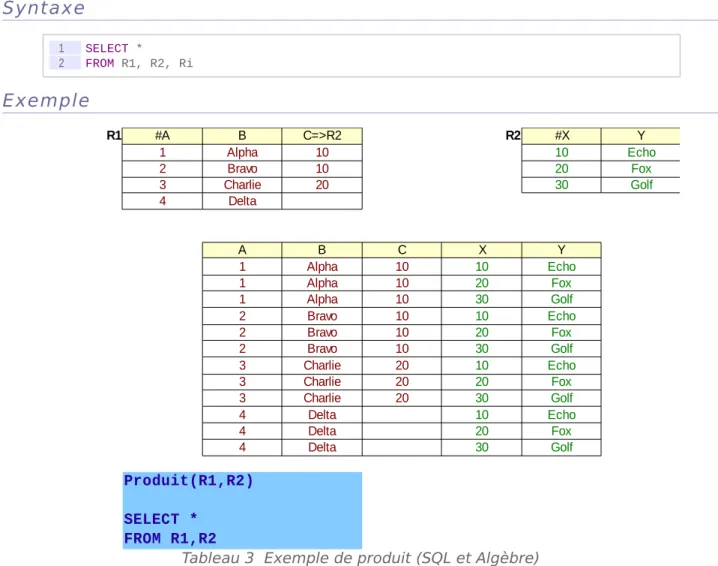Image resolution: width=718 pixels, height=566 pixels.
Task: Click FROM R1,R2 in the blue box
Action: click(x=170, y=538)
